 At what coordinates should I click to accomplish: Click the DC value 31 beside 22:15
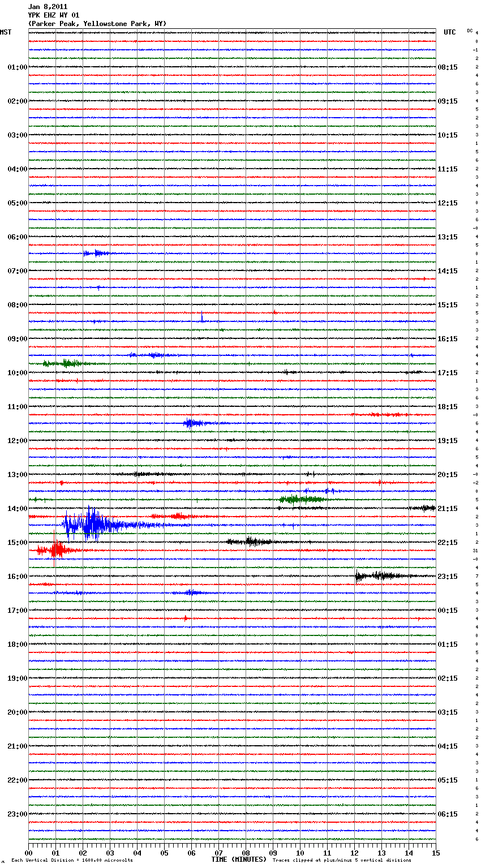475,551
